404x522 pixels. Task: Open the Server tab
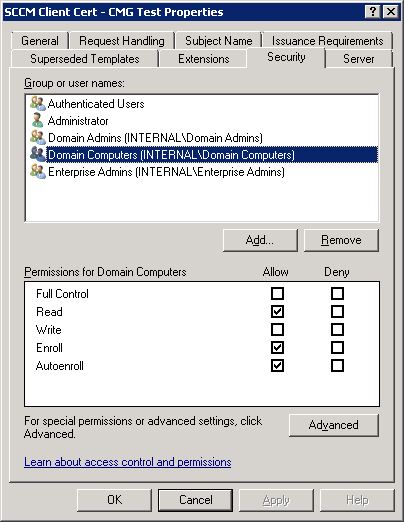(x=359, y=59)
